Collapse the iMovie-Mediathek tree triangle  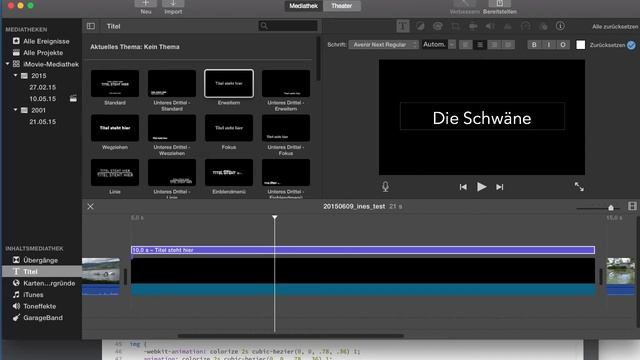point(7,64)
